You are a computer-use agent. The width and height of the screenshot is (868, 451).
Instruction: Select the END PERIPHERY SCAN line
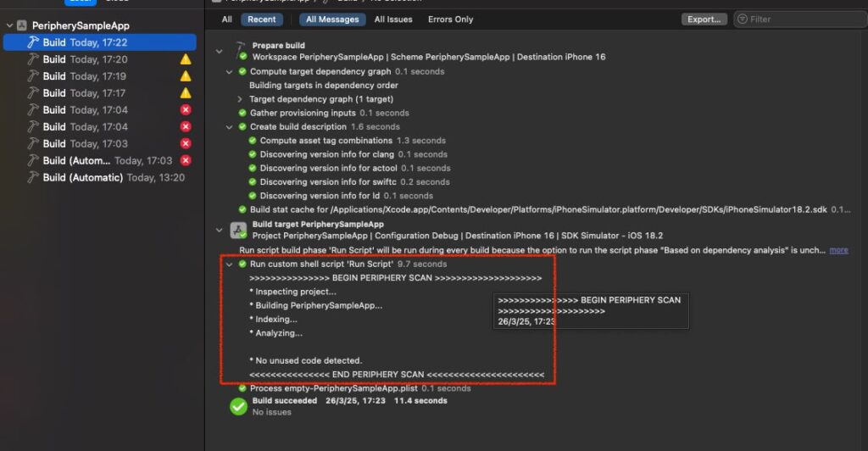(397, 375)
